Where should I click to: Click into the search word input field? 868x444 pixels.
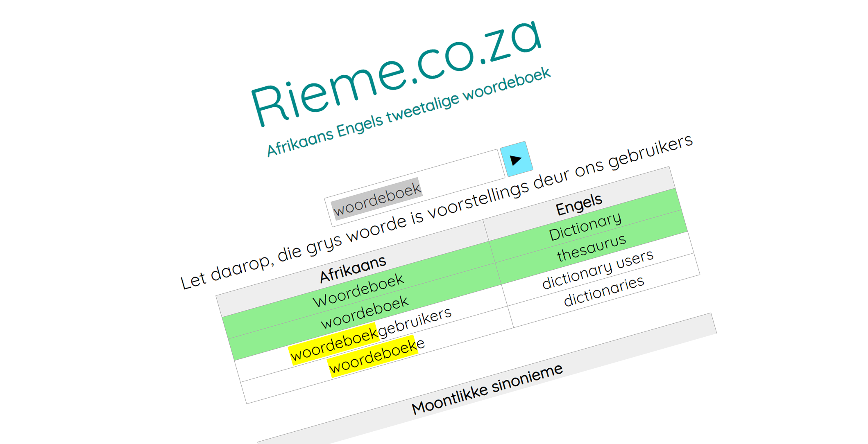(x=414, y=188)
